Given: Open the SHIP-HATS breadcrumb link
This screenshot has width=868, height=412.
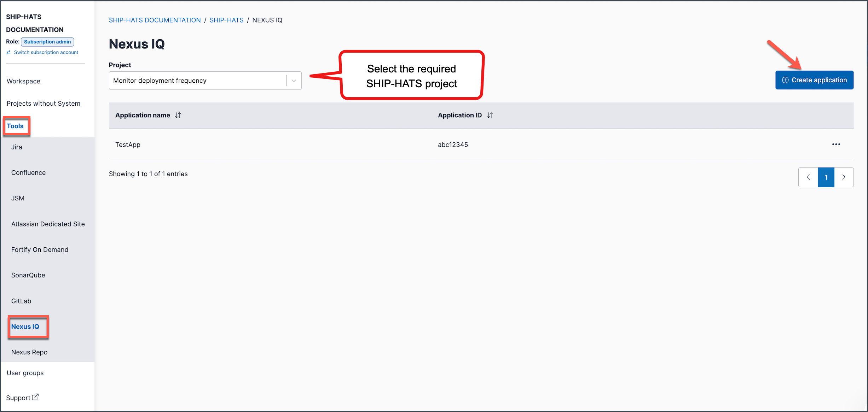Looking at the screenshot, I should 226,20.
